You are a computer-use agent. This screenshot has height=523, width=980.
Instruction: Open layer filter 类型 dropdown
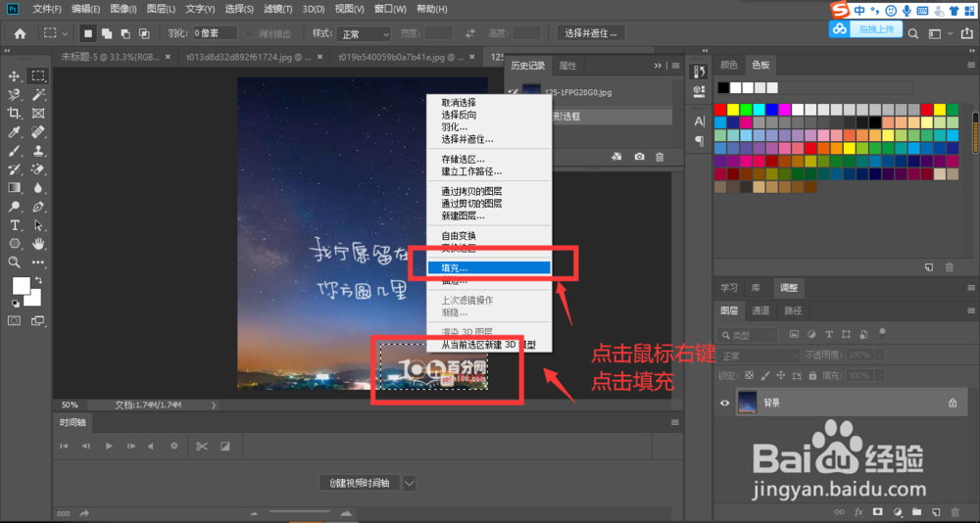(x=747, y=335)
